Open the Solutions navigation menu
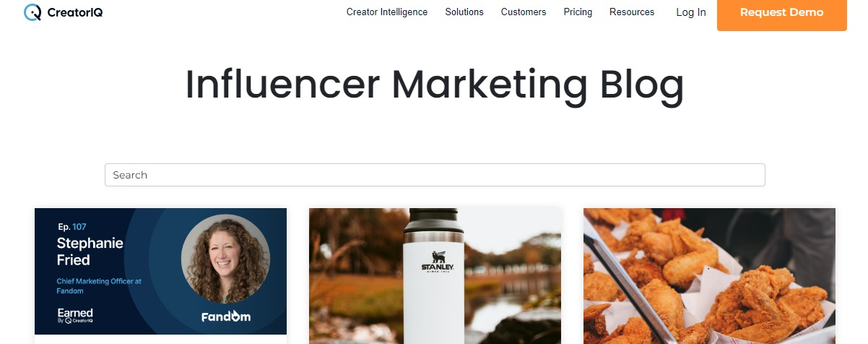The image size is (868, 344). 464,12
